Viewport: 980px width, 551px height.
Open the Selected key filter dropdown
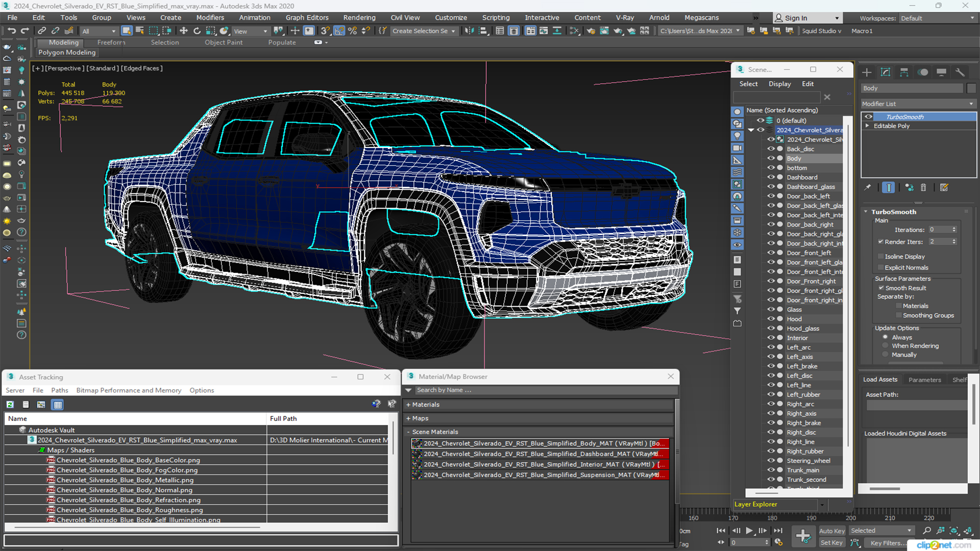(x=881, y=531)
